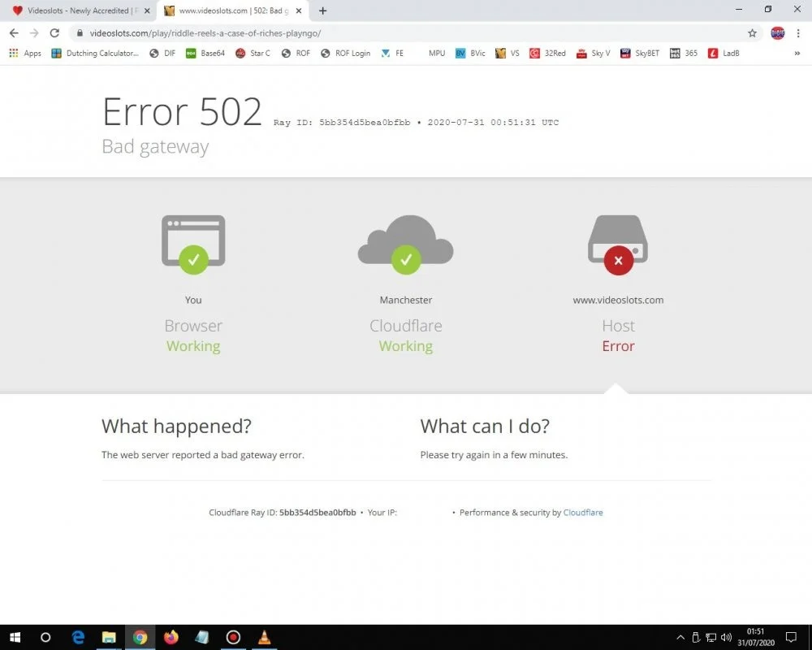Viewport: 812px width, 650px height.
Task: Open the notepad-style app on the taskbar
Action: [x=202, y=637]
